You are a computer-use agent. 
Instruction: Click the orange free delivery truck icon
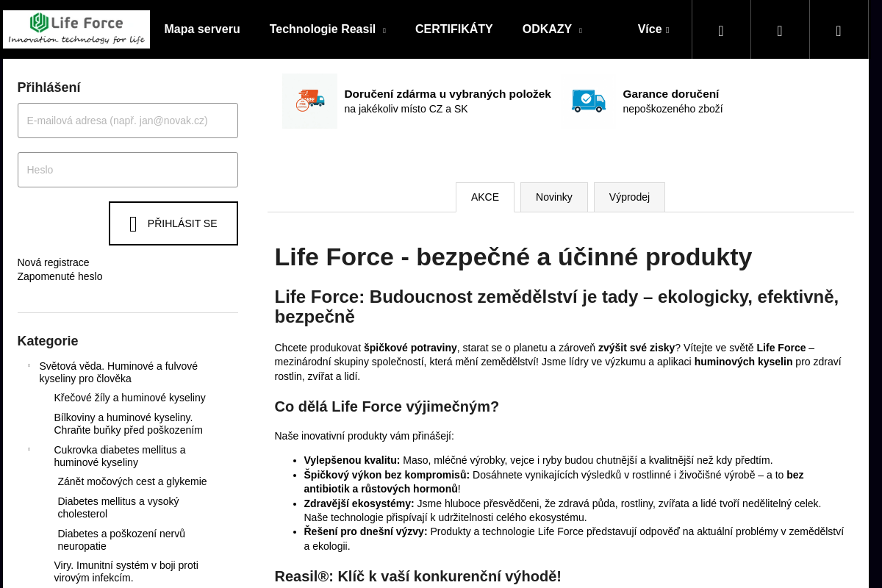point(309,101)
